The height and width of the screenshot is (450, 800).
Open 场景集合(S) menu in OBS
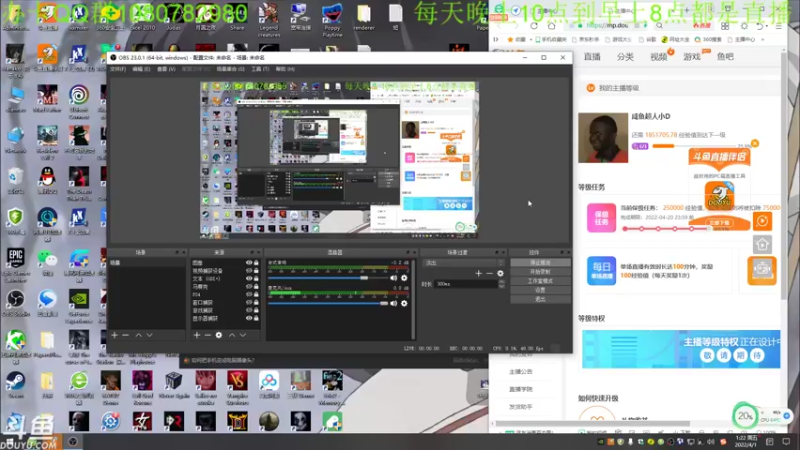[x=230, y=69]
